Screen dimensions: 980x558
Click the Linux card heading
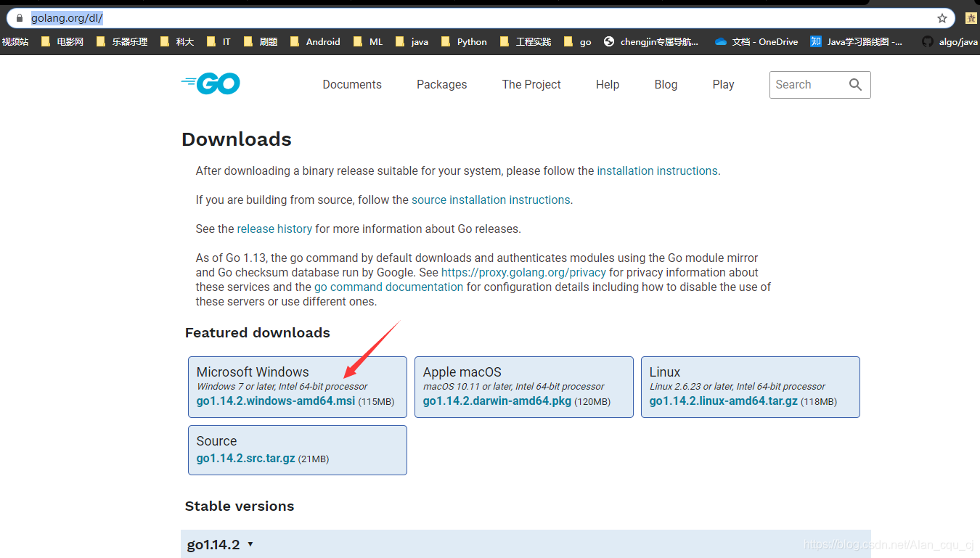pos(665,372)
